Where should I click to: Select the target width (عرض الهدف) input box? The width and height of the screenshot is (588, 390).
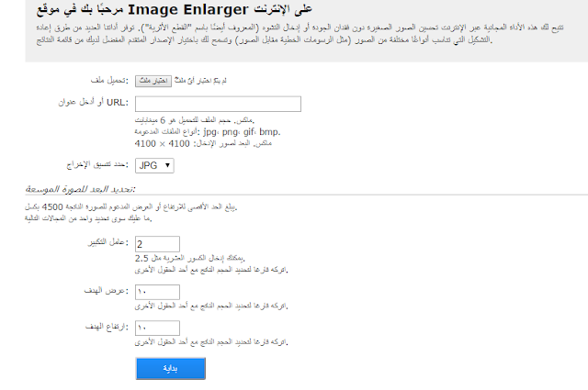(x=157, y=292)
